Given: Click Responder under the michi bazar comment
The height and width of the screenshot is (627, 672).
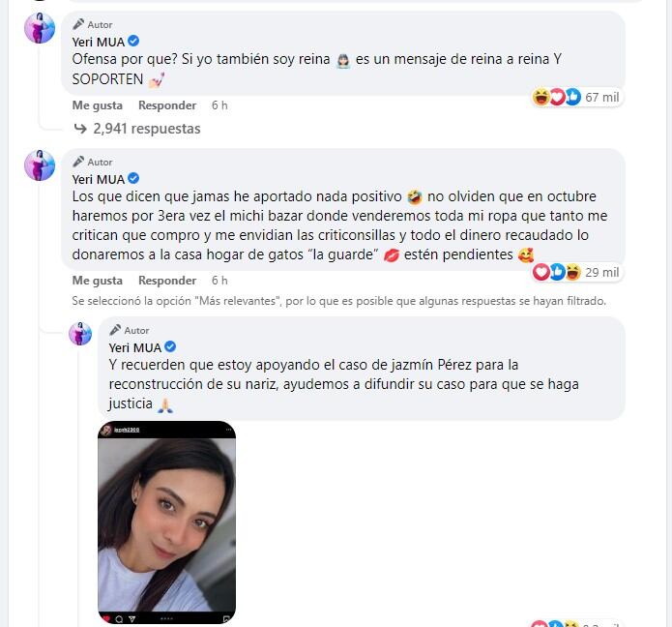Looking at the screenshot, I should click(167, 281).
